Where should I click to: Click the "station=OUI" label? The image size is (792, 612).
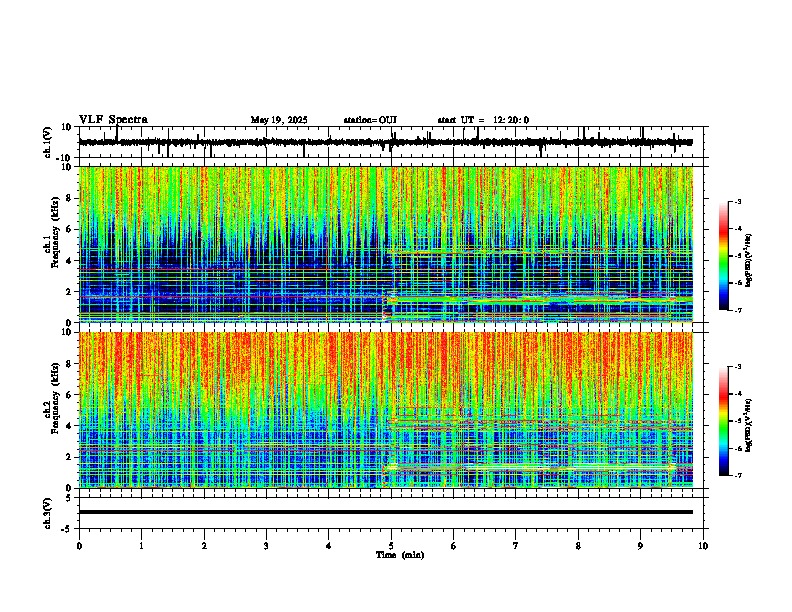tap(370, 120)
